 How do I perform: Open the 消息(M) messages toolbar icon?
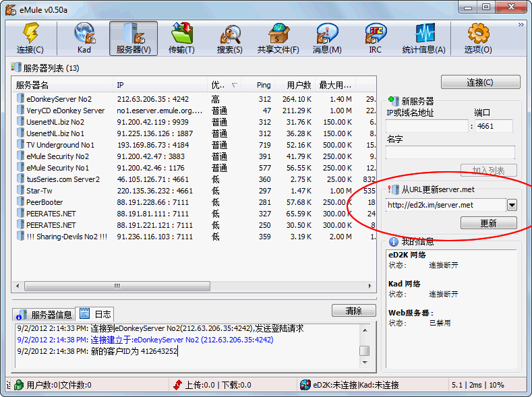[327, 38]
